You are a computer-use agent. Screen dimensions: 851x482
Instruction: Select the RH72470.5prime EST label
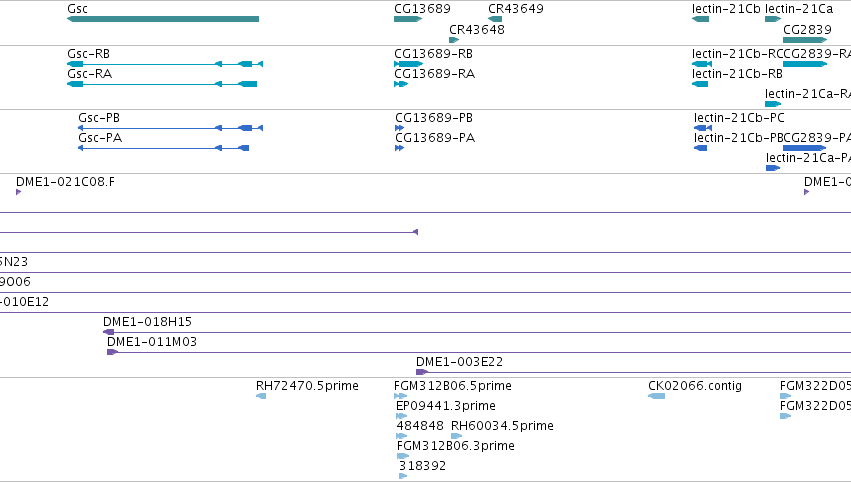[x=307, y=386]
